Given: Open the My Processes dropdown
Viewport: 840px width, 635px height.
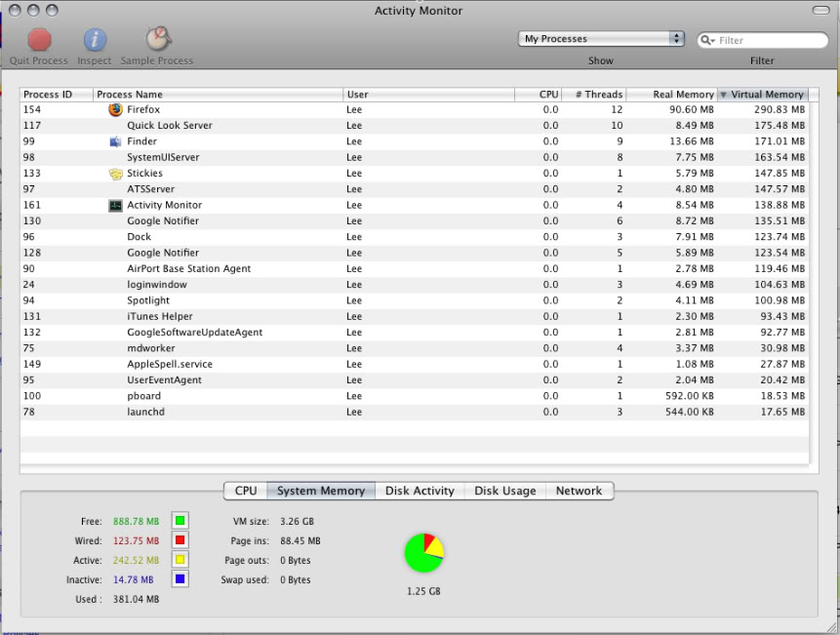Looking at the screenshot, I should [601, 39].
